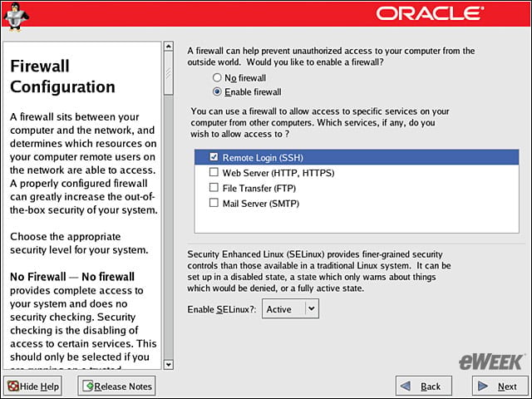Check the Mail Server (SMTP) box

214,203
